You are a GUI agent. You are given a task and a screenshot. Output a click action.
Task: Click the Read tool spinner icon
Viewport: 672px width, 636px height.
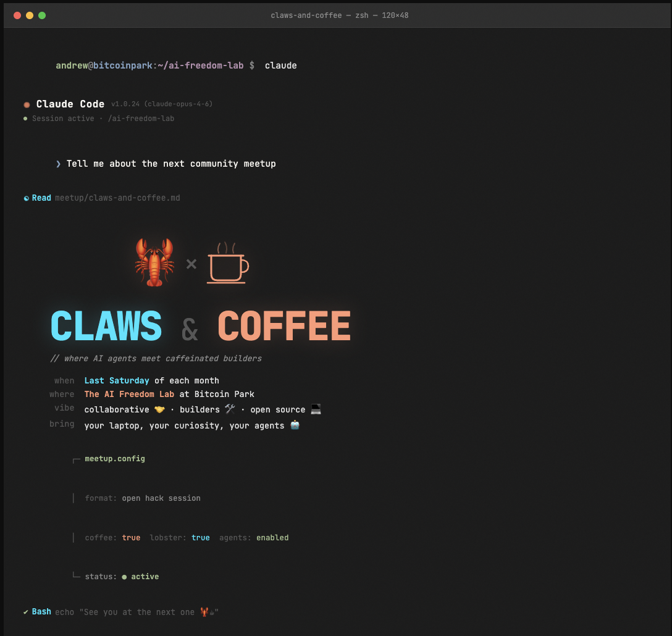tap(26, 198)
